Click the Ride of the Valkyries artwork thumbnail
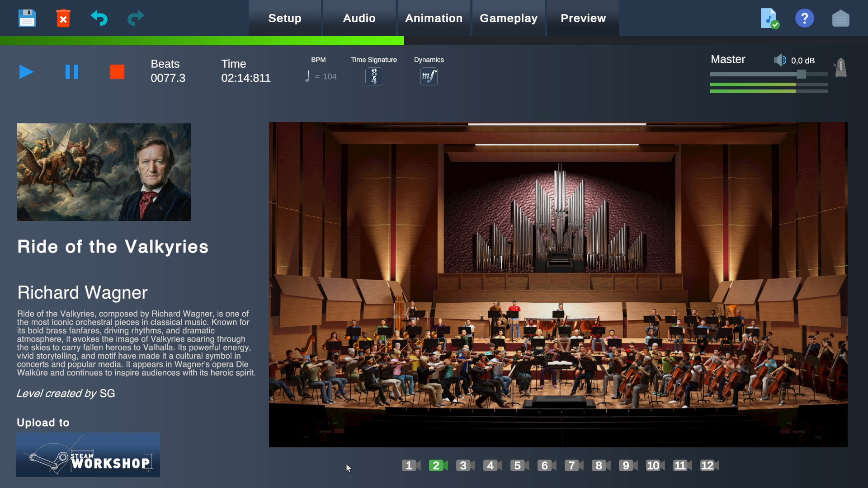 tap(104, 172)
